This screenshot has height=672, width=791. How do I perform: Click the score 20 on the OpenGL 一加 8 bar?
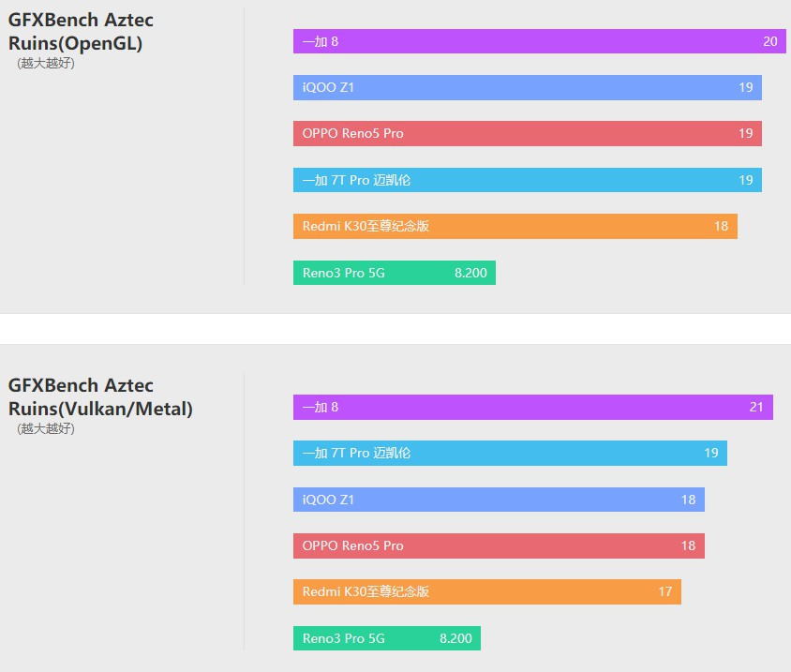point(770,41)
